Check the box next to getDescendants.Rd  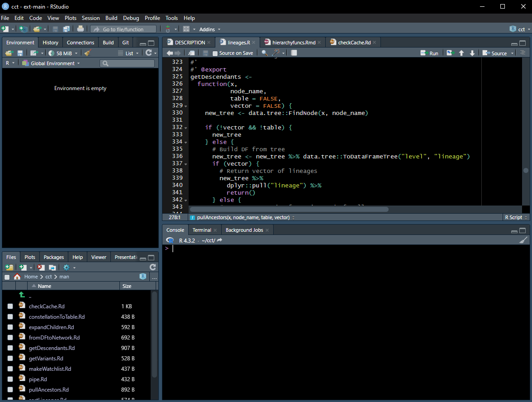coord(10,348)
